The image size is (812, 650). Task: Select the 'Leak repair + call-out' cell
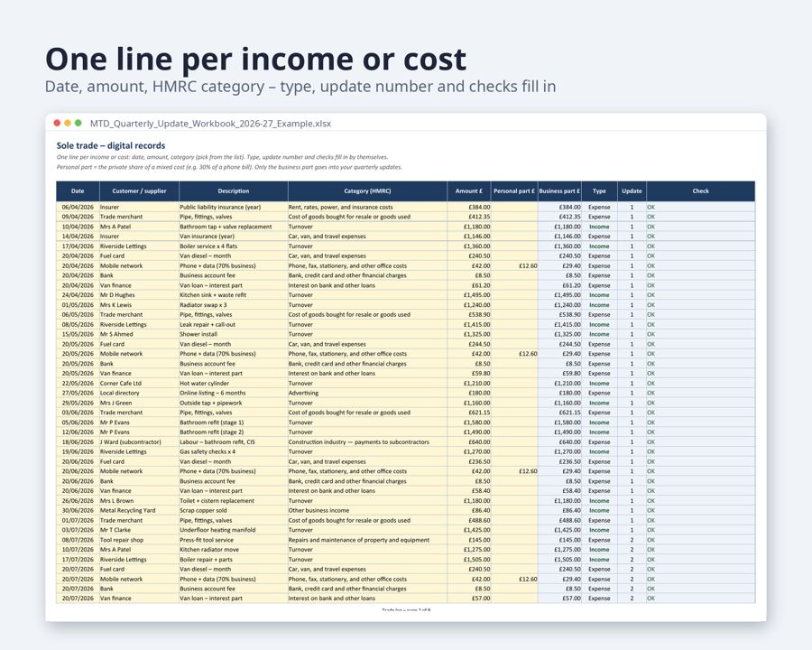pyautogui.click(x=234, y=324)
